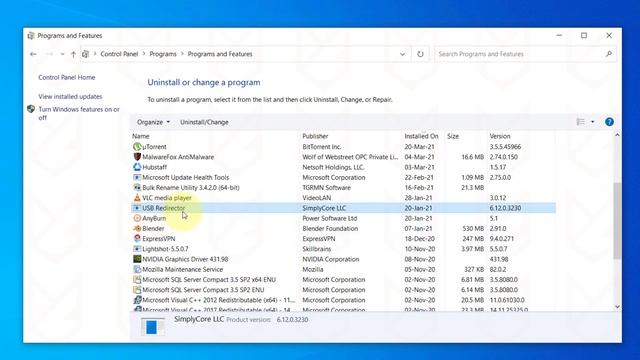This screenshot has height=360, width=640.
Task: Click the ExpressVPN program icon
Action: 137,238
